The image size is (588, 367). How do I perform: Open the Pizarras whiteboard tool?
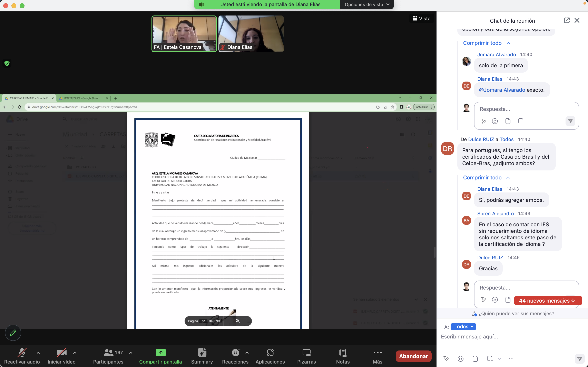click(x=306, y=353)
